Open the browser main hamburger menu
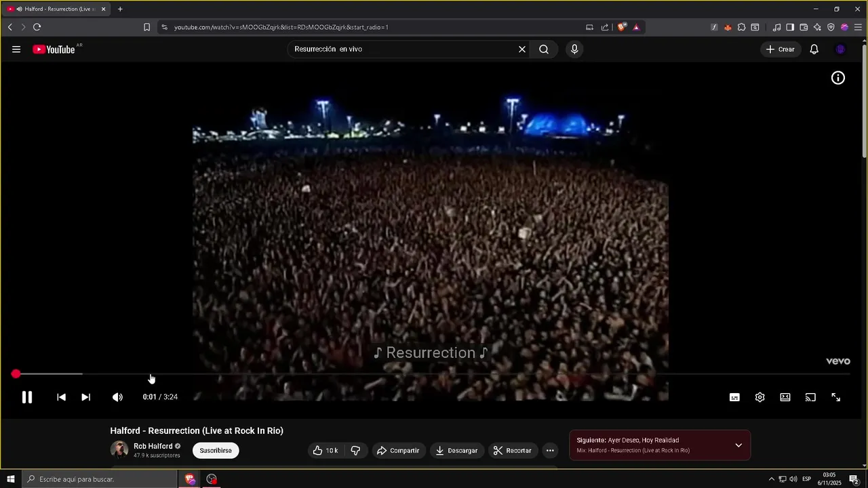 coord(858,27)
